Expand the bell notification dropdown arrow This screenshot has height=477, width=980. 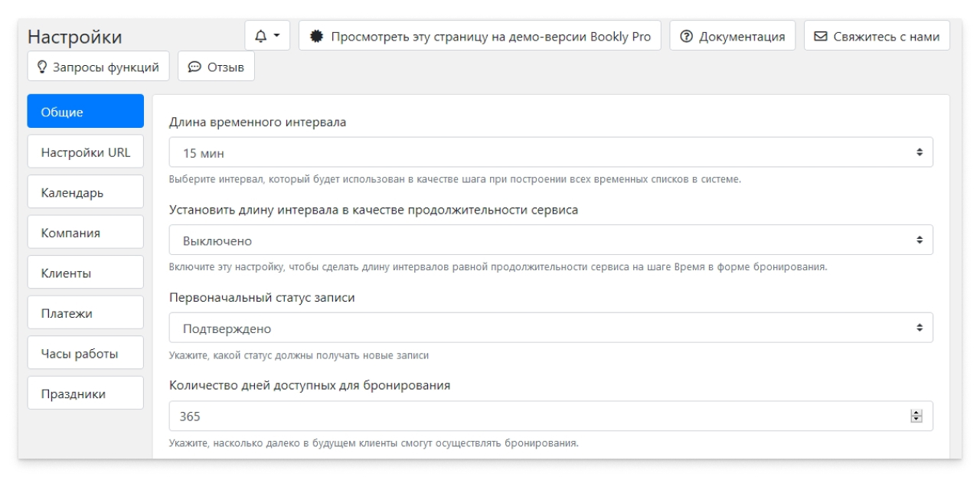[277, 36]
